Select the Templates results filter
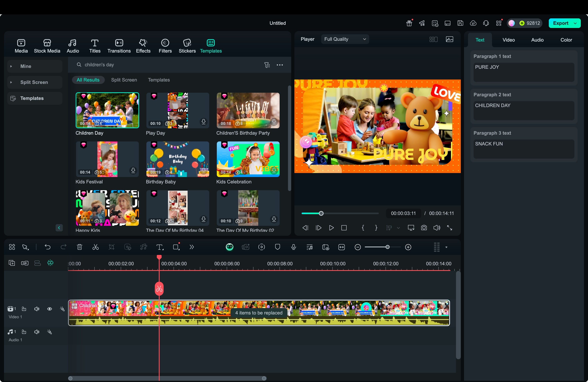The image size is (588, 382). pos(159,80)
